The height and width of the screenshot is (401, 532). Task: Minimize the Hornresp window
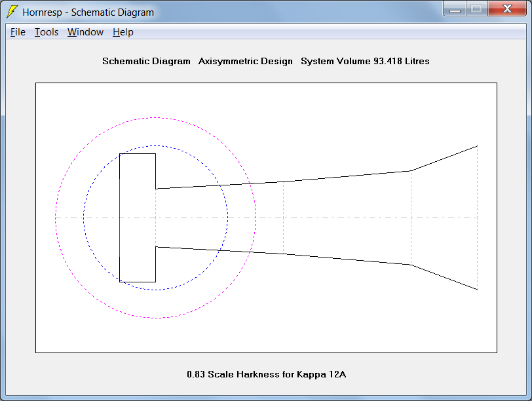pos(455,9)
